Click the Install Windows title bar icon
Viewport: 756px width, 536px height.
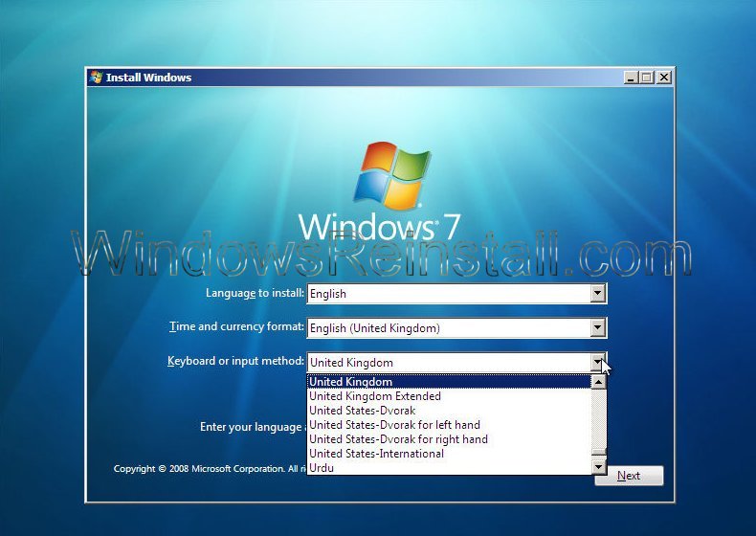(x=96, y=78)
